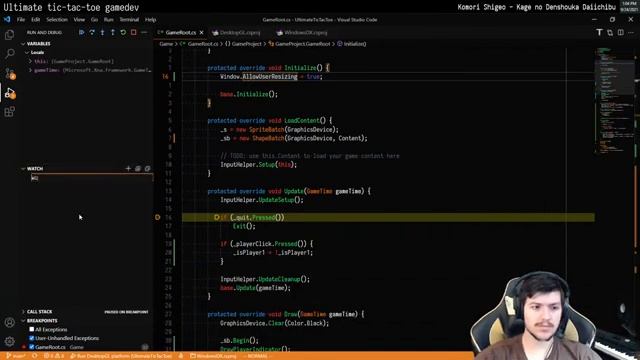Image resolution: width=640 pixels, height=360 pixels.
Task: Expand the gameTime variable
Action: tap(30, 70)
